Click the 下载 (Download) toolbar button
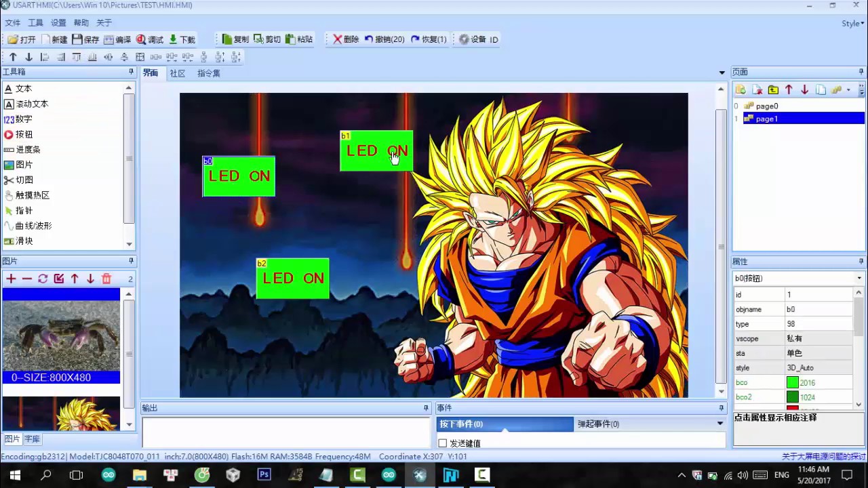This screenshot has height=488, width=868. point(182,39)
